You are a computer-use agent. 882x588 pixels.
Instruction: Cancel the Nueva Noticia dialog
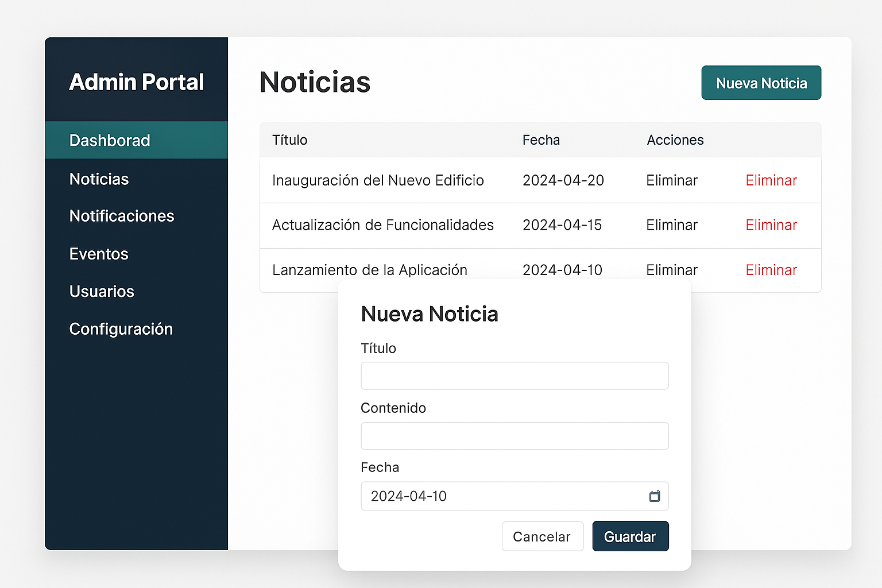[x=542, y=536]
